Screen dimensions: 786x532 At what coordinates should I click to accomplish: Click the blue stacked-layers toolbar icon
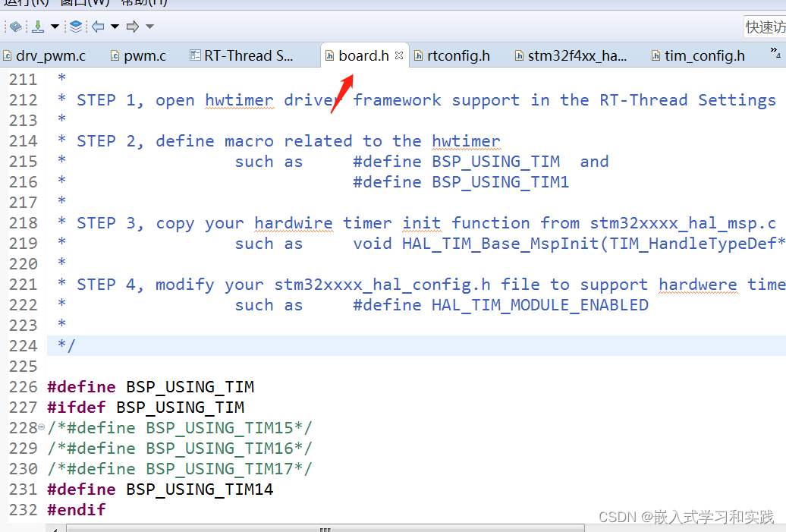[x=75, y=27]
